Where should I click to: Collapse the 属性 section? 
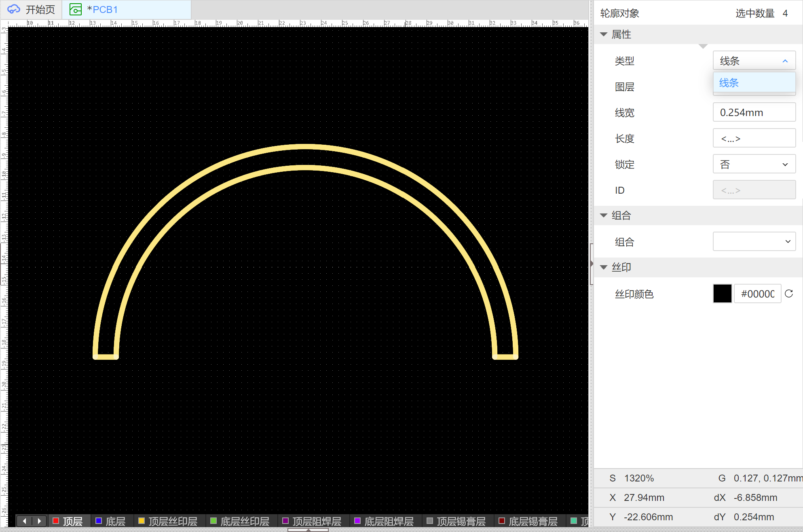[x=604, y=34]
